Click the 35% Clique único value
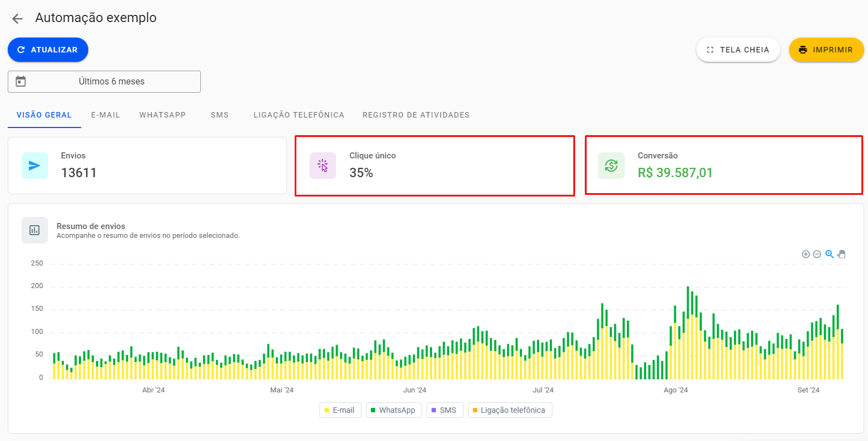The width and height of the screenshot is (868, 441). [361, 173]
